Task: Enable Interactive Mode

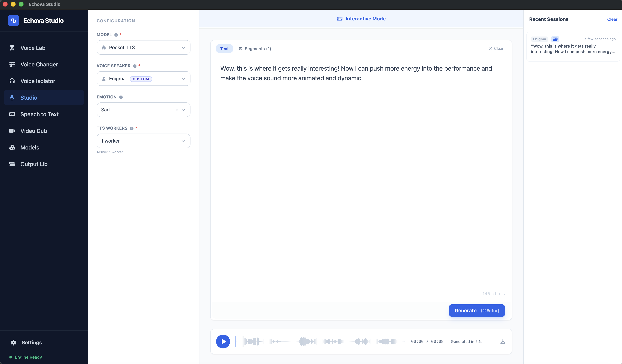Action: pos(361,19)
